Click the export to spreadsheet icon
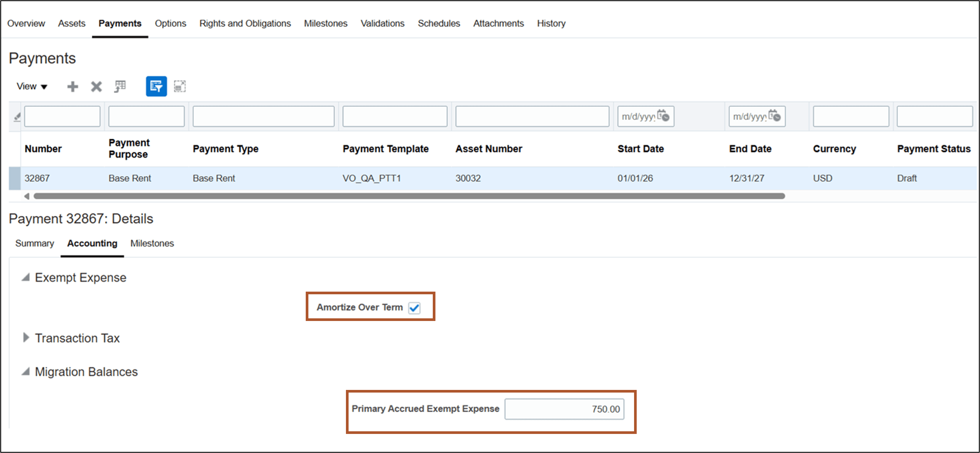The width and height of the screenshot is (980, 453). coord(120,87)
